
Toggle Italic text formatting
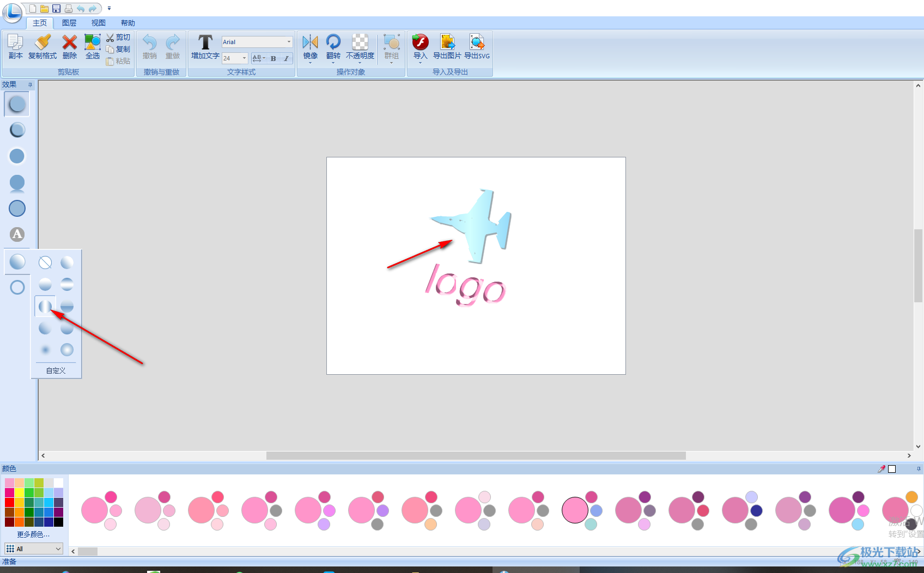pos(286,58)
